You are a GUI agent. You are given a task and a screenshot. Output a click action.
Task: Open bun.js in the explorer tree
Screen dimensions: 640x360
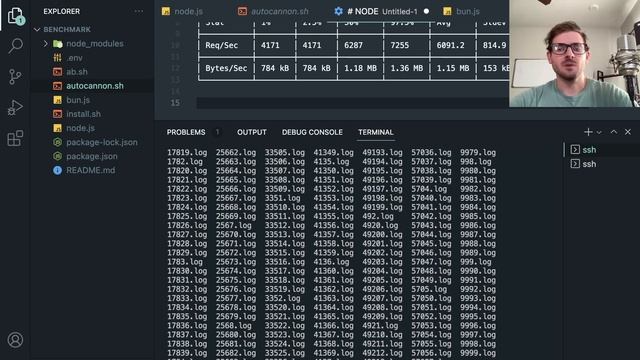pos(78,100)
